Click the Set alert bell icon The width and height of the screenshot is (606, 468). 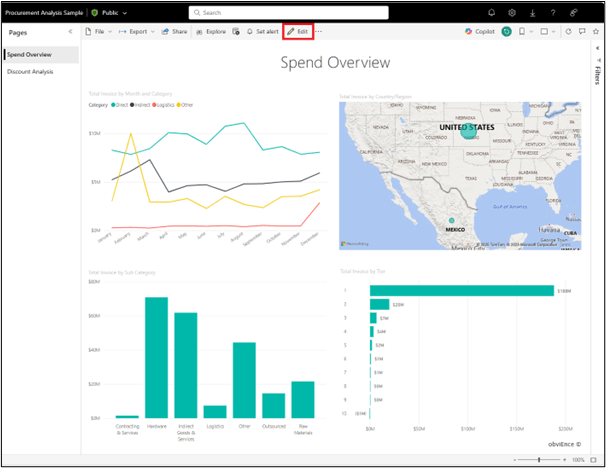click(250, 32)
